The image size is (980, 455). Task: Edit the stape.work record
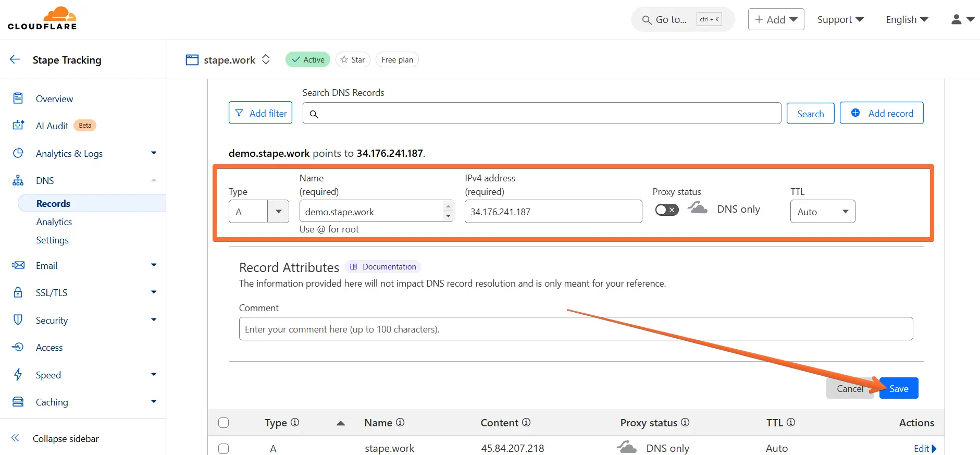click(x=925, y=448)
